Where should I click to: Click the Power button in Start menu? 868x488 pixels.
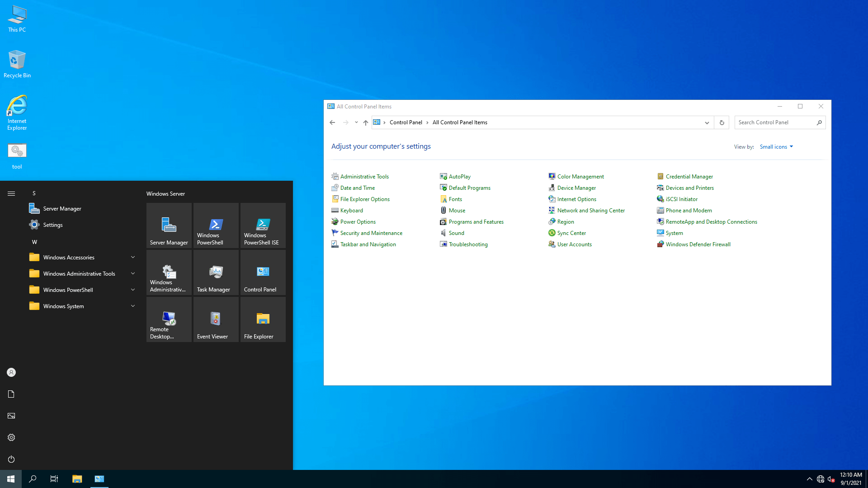tap(11, 459)
